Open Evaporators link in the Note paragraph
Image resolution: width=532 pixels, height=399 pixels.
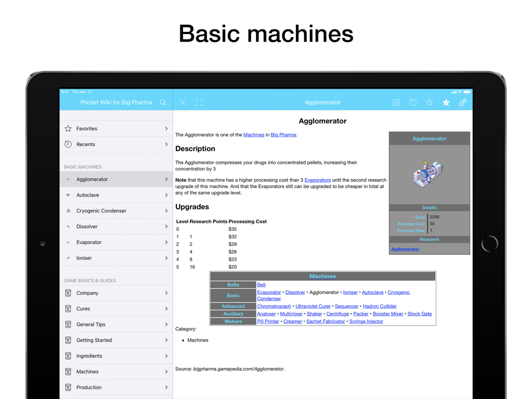tap(318, 180)
